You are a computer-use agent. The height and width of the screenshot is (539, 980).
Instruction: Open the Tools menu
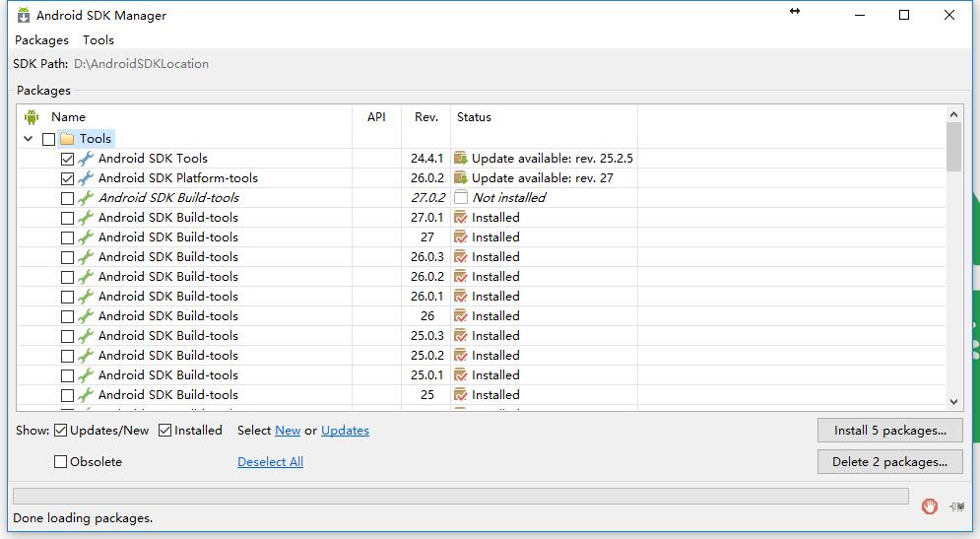98,40
